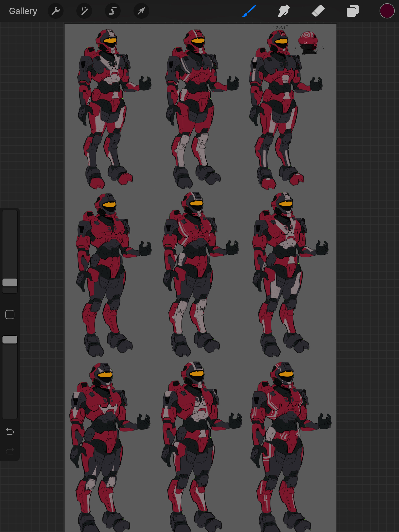Activate the Selection tool
The width and height of the screenshot is (399, 532).
tap(113, 11)
